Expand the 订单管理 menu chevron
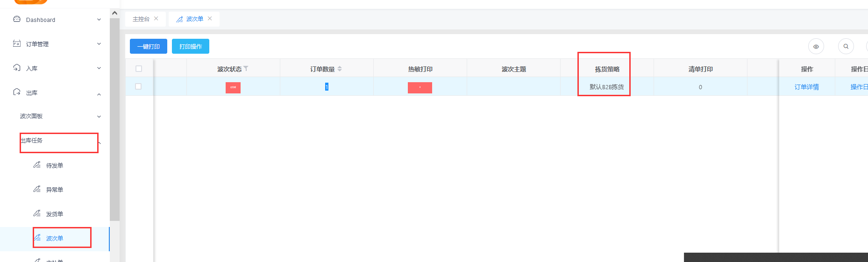Image resolution: width=868 pixels, height=262 pixels. [99, 44]
